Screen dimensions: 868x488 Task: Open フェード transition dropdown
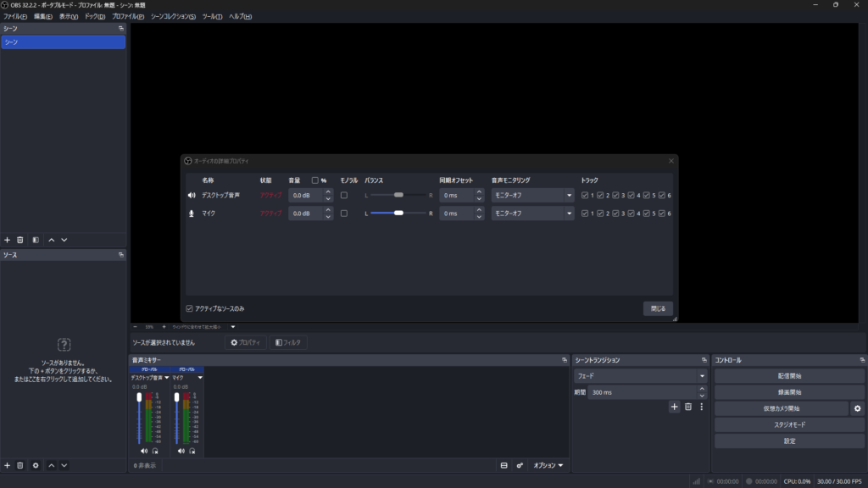point(641,375)
